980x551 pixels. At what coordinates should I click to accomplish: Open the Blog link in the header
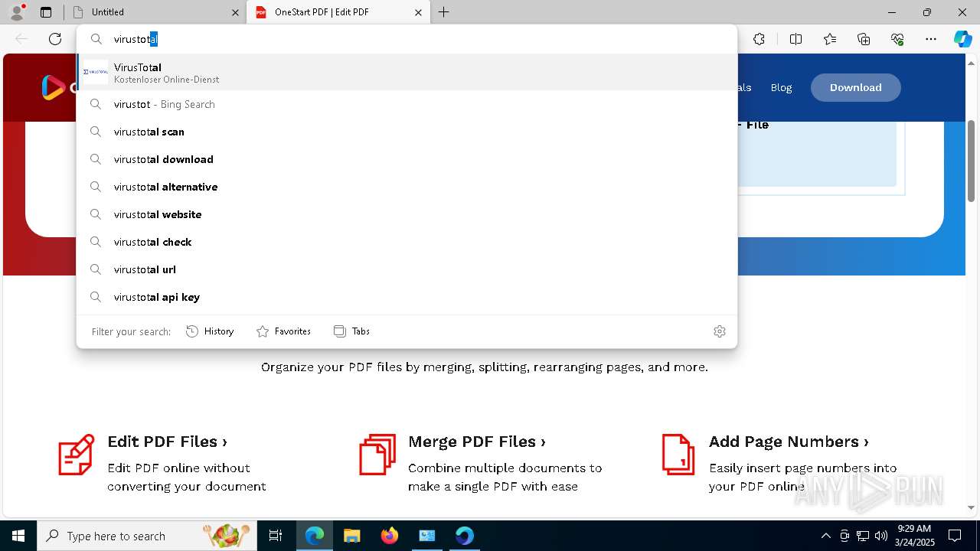click(781, 87)
